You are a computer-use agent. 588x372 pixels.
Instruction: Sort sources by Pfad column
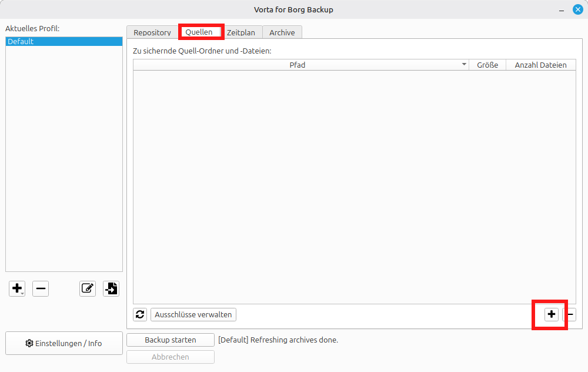[x=300, y=65]
